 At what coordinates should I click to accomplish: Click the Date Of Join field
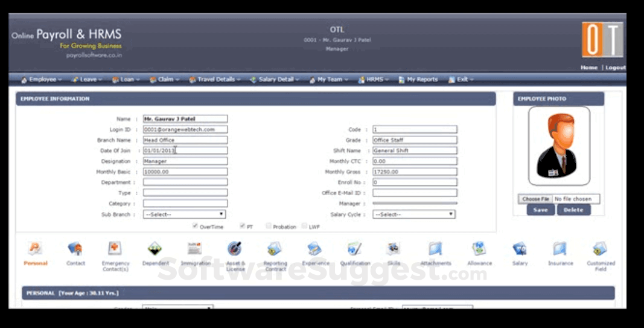[x=185, y=150]
